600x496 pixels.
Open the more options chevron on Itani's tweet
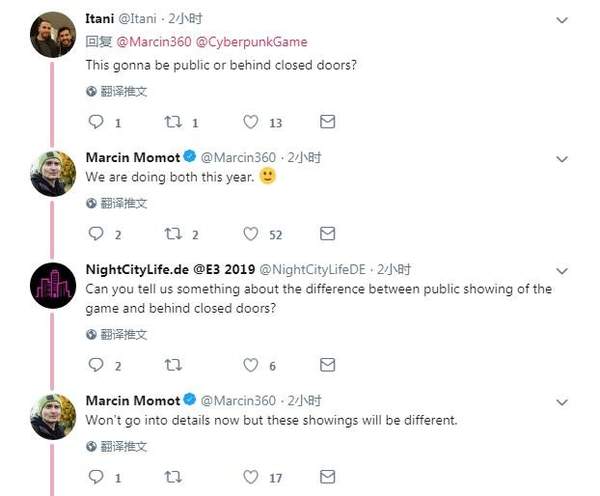point(561,19)
